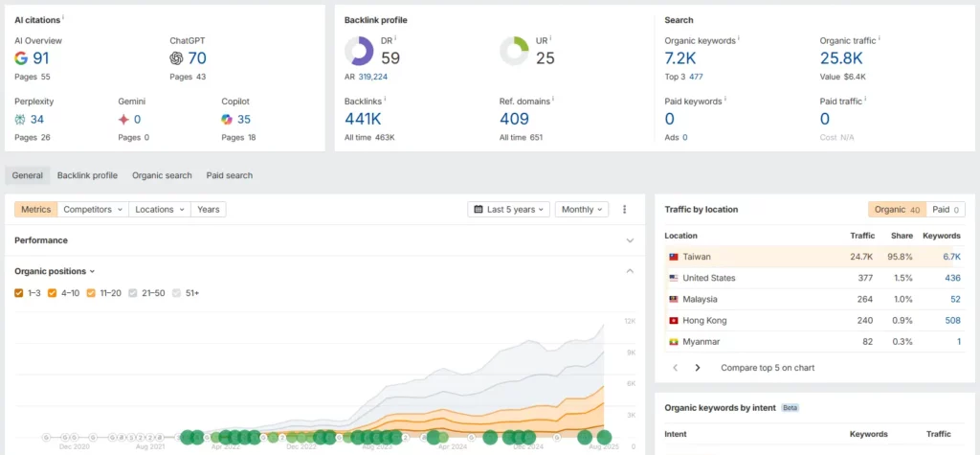Open the Copilot 35 citations link

click(x=244, y=119)
